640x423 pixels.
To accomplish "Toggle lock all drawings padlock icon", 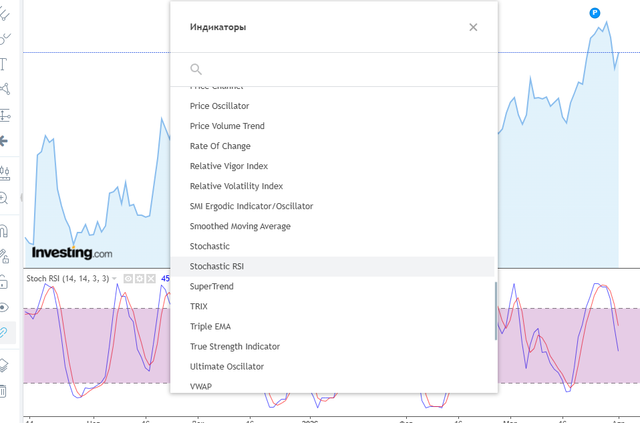I will (4, 282).
